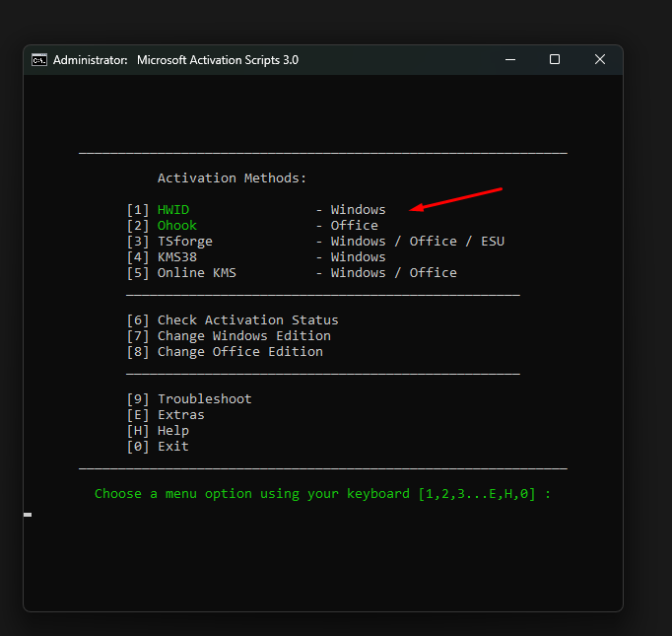Select Change Office Edition entry
The width and height of the screenshot is (672, 636).
pos(239,352)
